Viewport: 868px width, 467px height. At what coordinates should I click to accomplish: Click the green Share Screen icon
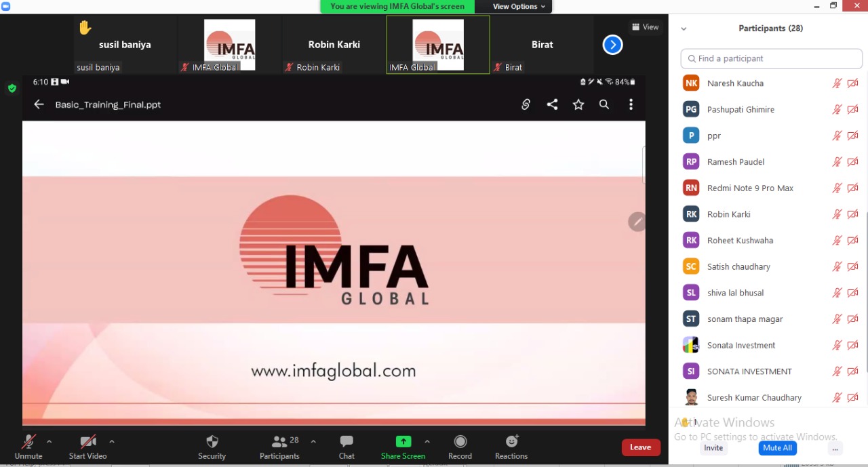[403, 442]
